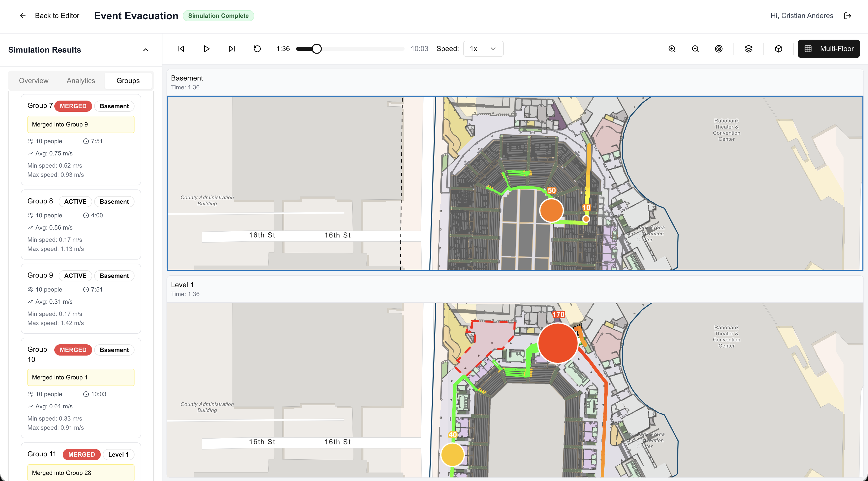The width and height of the screenshot is (868, 481).
Task: Click the Merged into Group 28 note
Action: [x=81, y=473]
